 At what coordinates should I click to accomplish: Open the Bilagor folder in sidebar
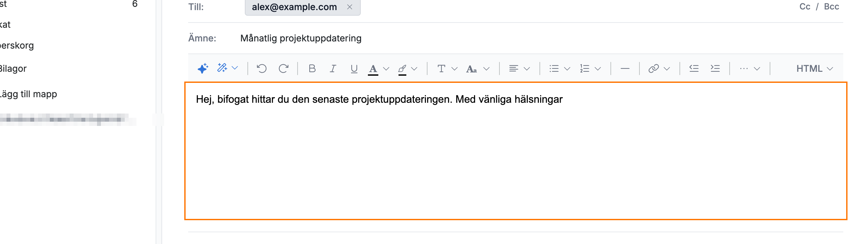(13, 69)
